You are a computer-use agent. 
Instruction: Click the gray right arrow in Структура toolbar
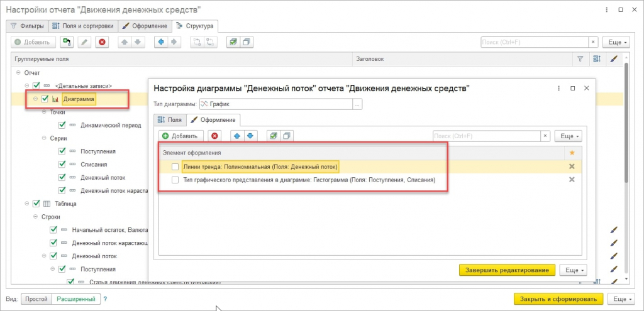point(174,42)
